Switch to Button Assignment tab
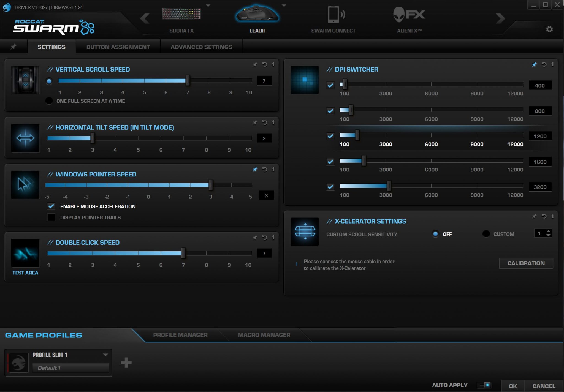Viewport: 564px width, 392px height. pos(118,47)
